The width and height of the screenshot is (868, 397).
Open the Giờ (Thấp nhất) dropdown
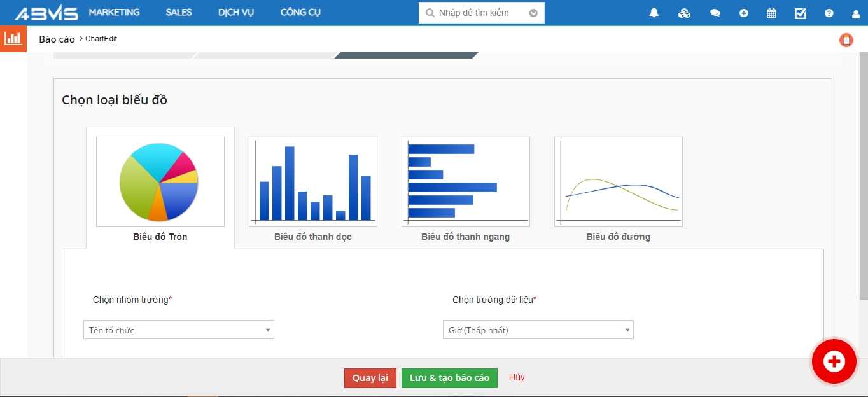point(538,330)
